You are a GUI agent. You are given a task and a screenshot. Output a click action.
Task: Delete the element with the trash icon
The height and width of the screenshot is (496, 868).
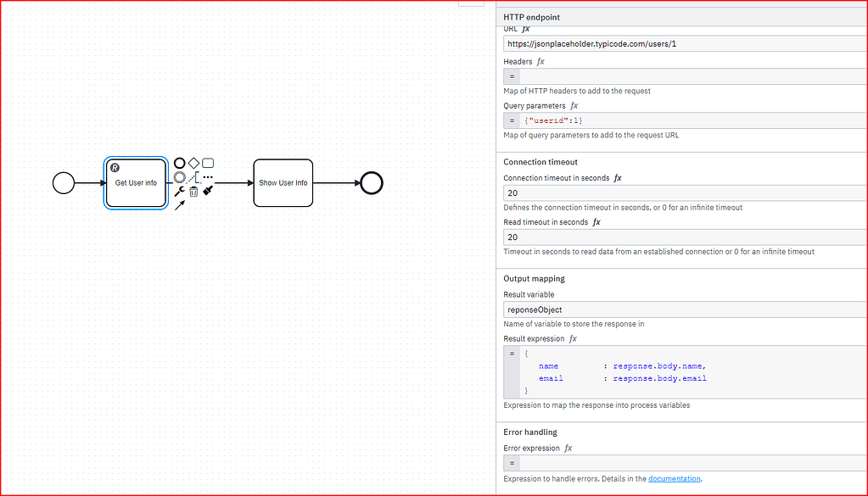[193, 192]
